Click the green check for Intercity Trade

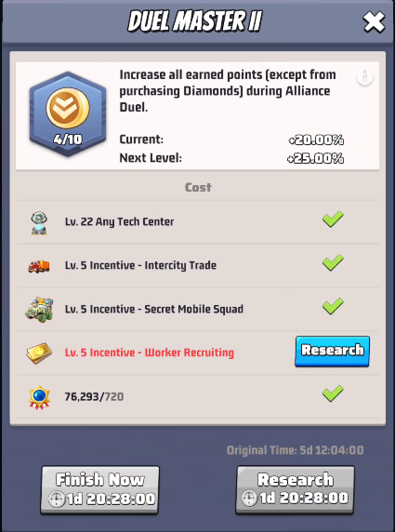tap(333, 262)
